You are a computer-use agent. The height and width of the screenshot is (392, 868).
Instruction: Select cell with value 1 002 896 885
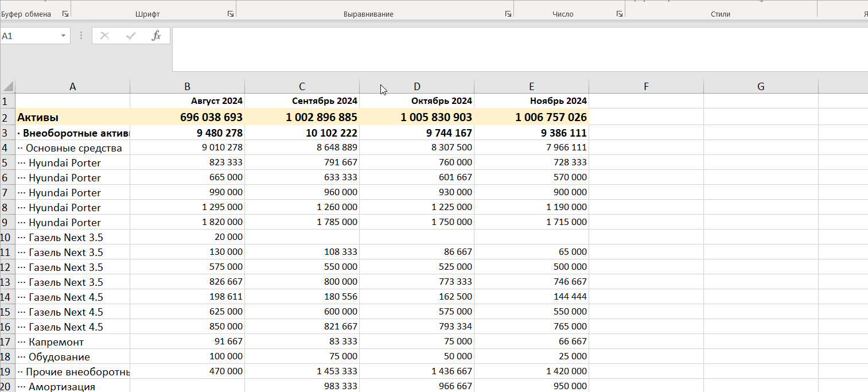[302, 117]
